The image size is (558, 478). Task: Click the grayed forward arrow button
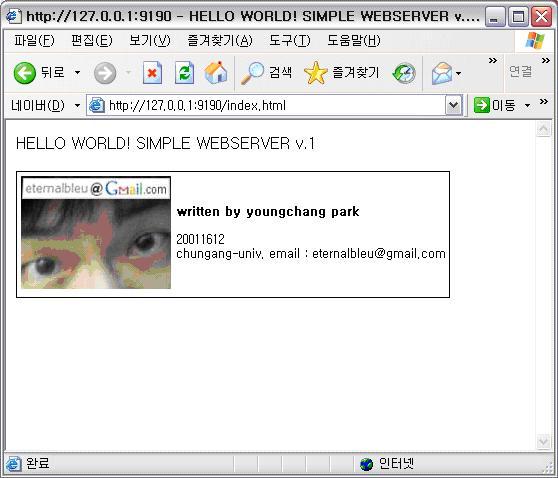coord(105,73)
